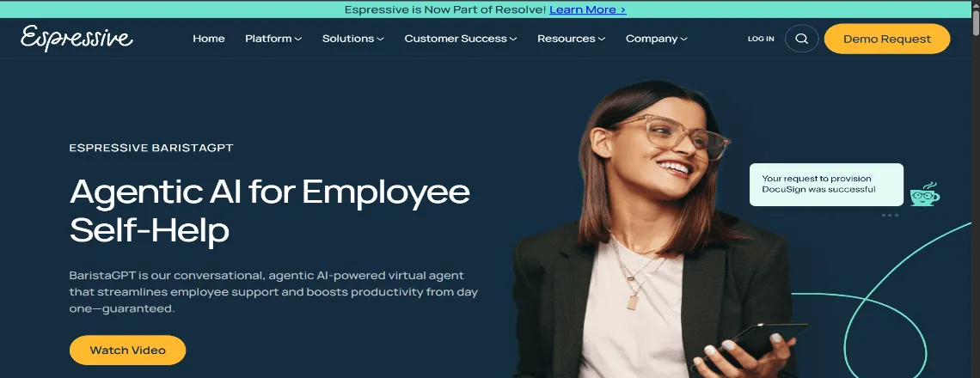Click the DocuSign provision success message bubble

(826, 185)
